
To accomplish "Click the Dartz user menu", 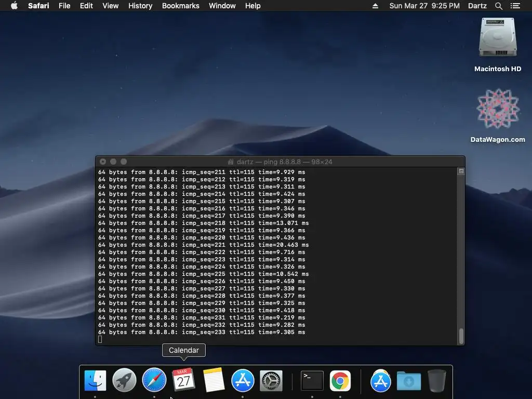I will 477,6.
